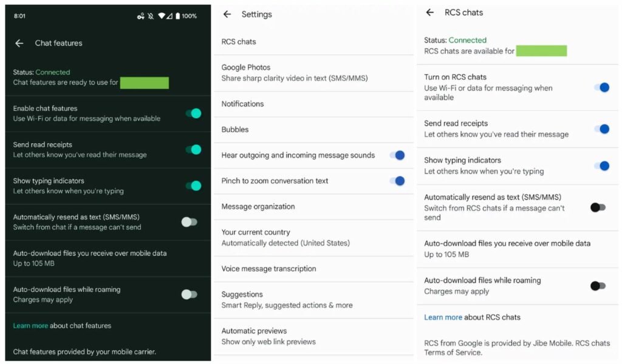Tap the muted notifications bell icon
Image resolution: width=622 pixels, height=364 pixels.
pyautogui.click(x=151, y=16)
